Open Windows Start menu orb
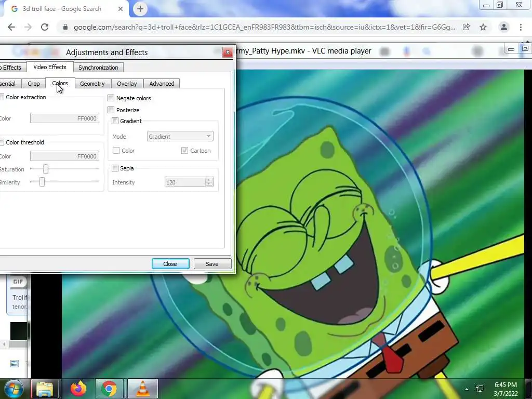This screenshot has width=532, height=399. click(13, 389)
